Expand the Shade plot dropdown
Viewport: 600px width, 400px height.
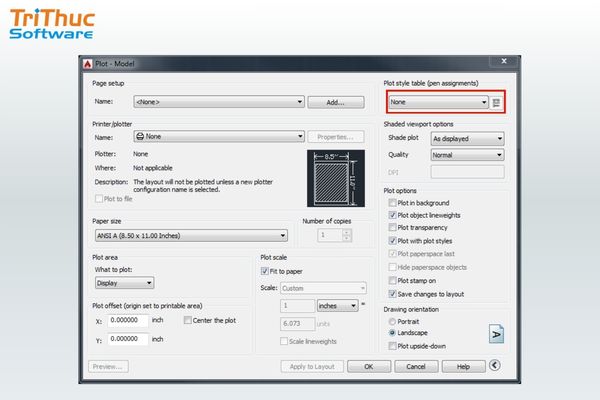[466, 138]
